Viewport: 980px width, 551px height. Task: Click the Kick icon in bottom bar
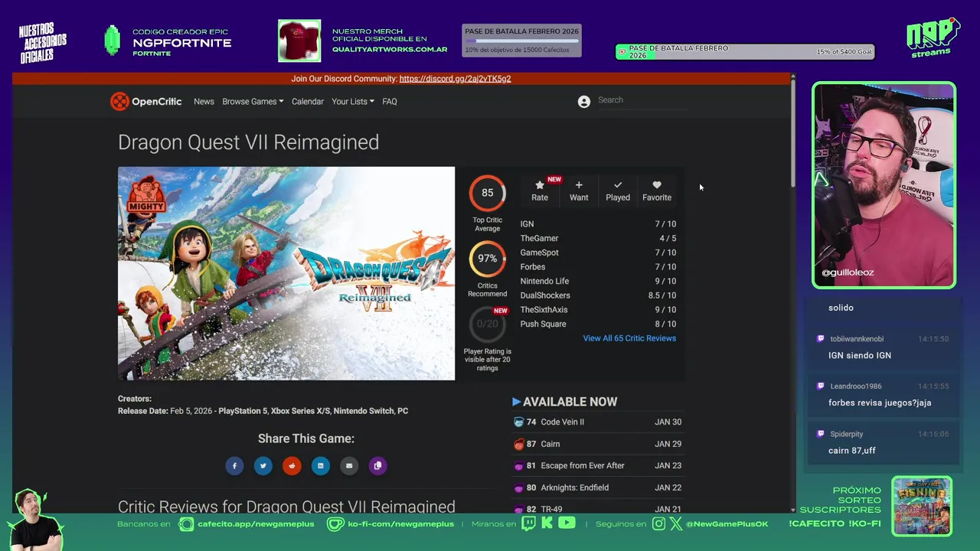click(x=547, y=523)
